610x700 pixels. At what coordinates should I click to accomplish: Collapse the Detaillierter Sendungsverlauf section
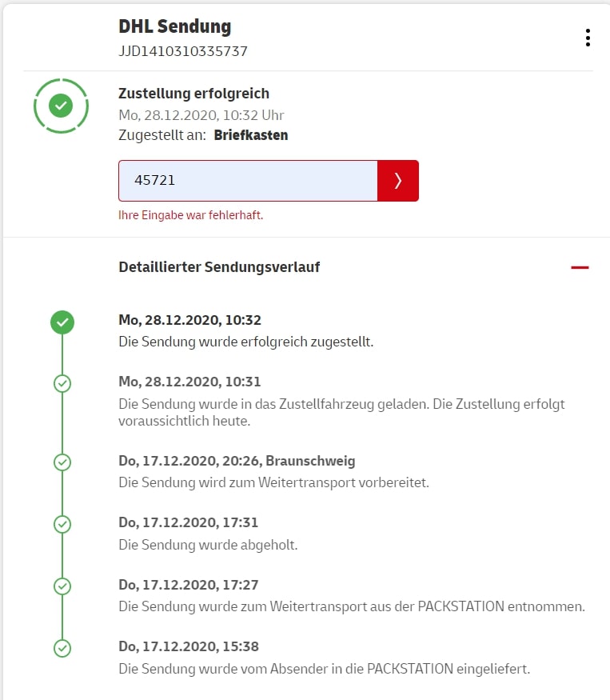click(x=580, y=267)
